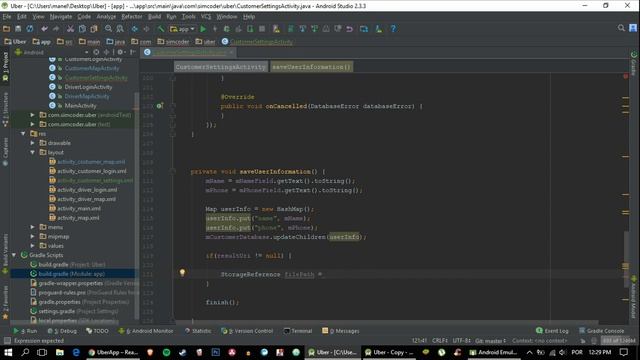Select activity_main.xml in layout folder

(x=79, y=209)
